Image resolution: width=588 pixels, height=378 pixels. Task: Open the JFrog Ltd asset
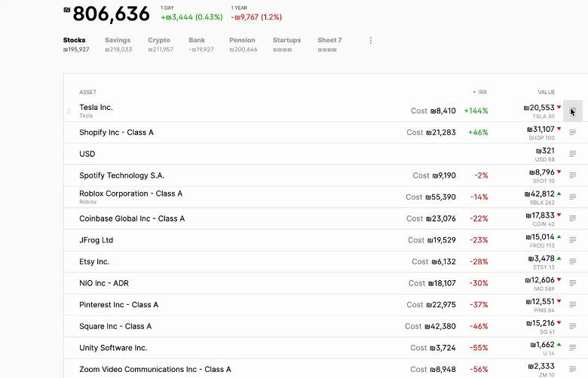(x=96, y=240)
